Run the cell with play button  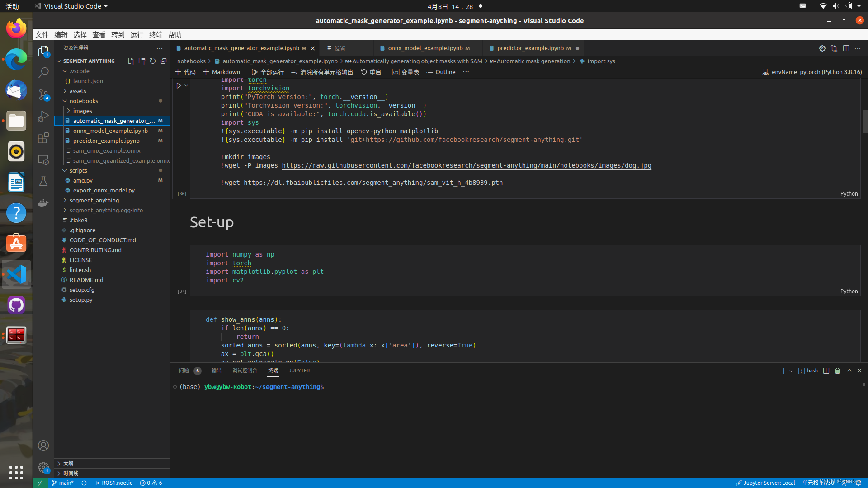(179, 85)
